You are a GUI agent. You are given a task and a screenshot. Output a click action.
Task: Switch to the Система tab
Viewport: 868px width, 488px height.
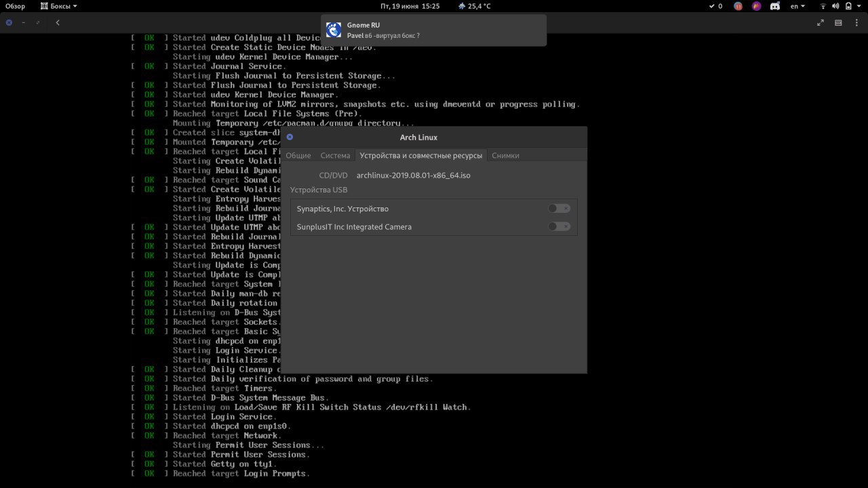point(335,155)
